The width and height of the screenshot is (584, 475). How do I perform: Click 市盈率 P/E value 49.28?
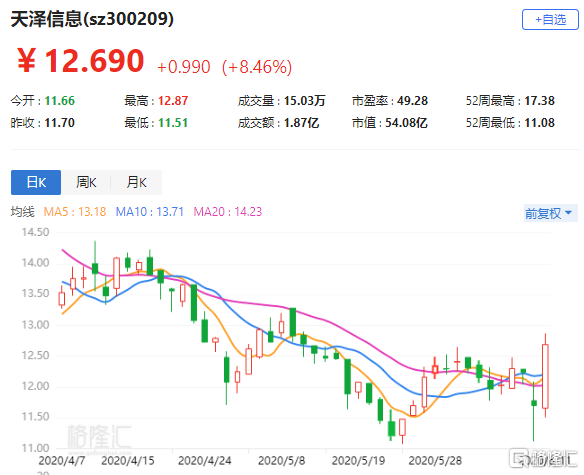[412, 101]
